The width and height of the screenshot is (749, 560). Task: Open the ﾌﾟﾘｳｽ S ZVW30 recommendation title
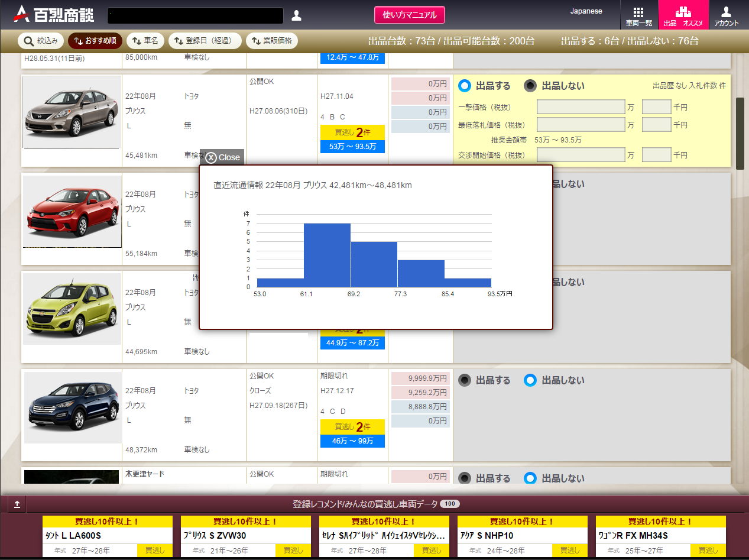pyautogui.click(x=215, y=536)
